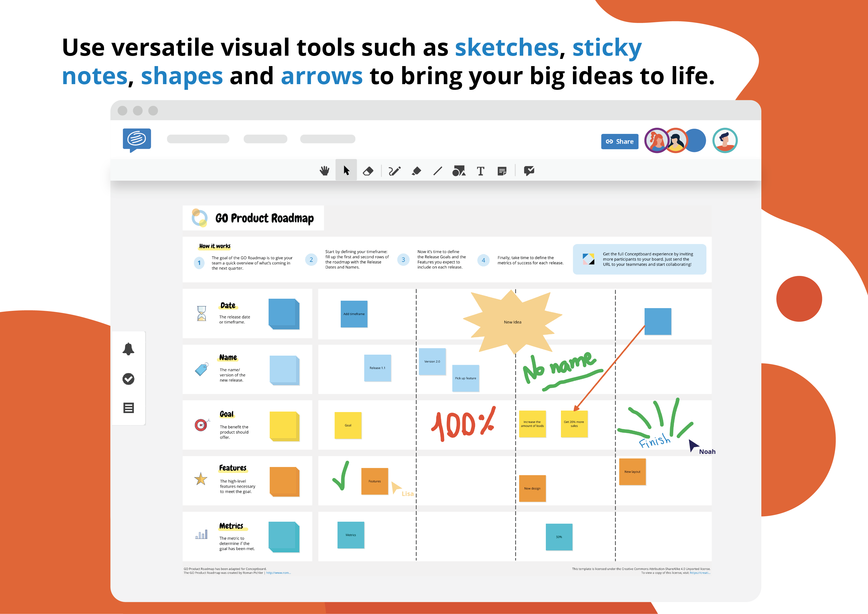The height and width of the screenshot is (614, 868).
Task: Open notifications bell in sidebar
Action: tap(128, 349)
